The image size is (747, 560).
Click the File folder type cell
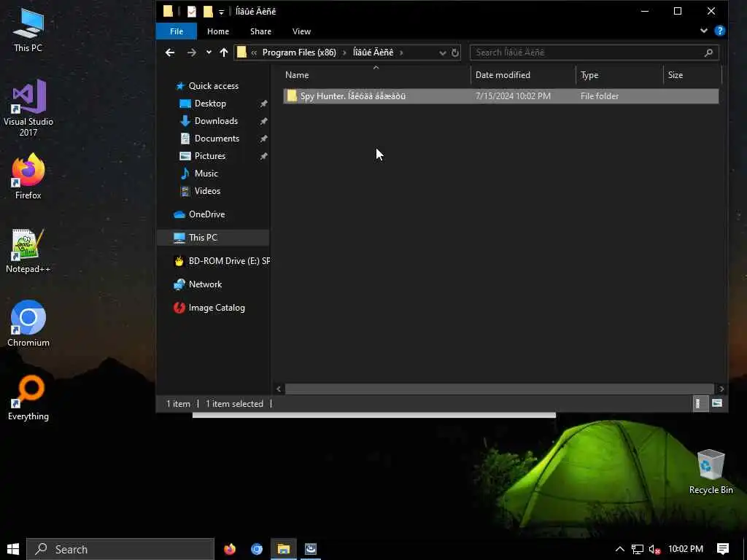(600, 96)
